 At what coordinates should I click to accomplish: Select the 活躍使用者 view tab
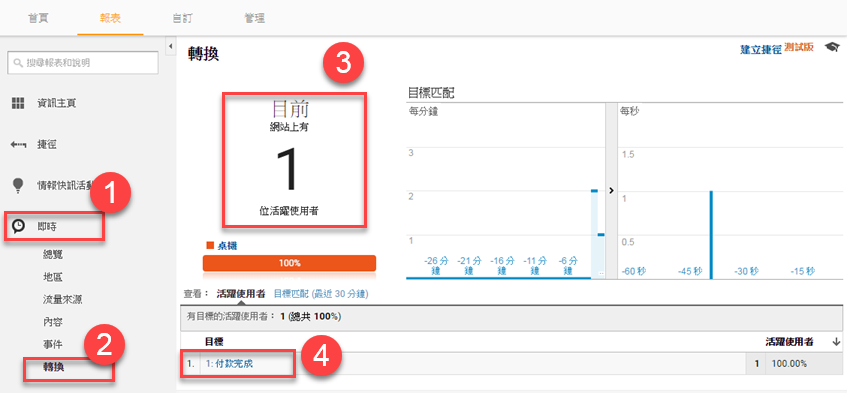tap(240, 294)
